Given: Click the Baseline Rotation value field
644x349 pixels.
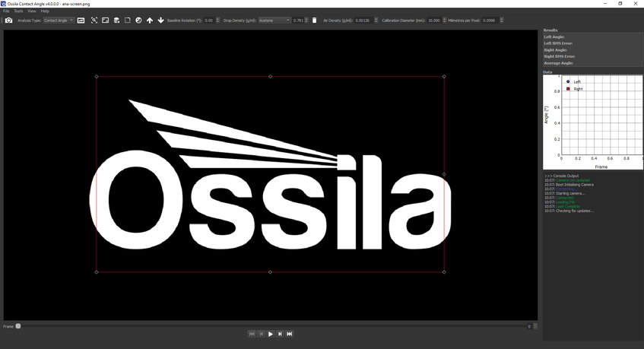Looking at the screenshot, I should point(209,20).
